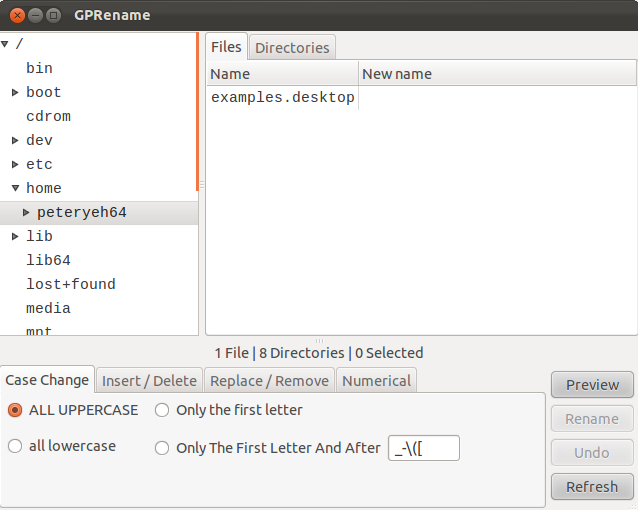The image size is (638, 510).
Task: Select the bin folder in tree
Action: click(x=39, y=68)
